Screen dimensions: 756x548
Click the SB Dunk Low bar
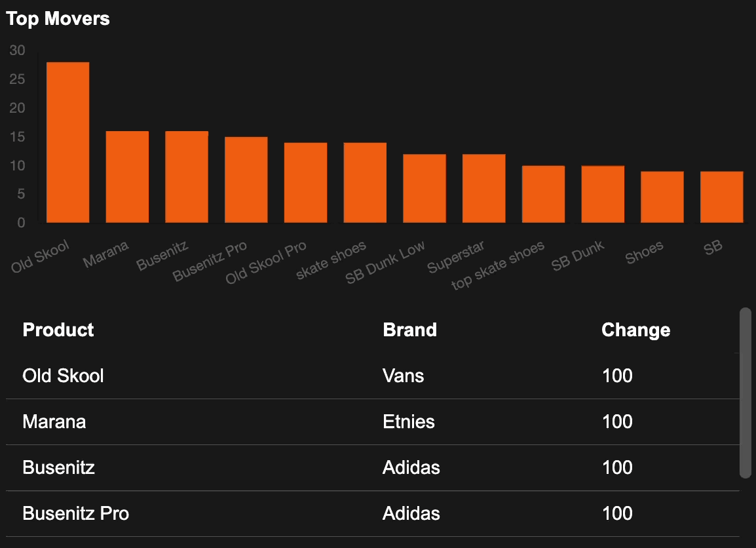tap(424, 189)
